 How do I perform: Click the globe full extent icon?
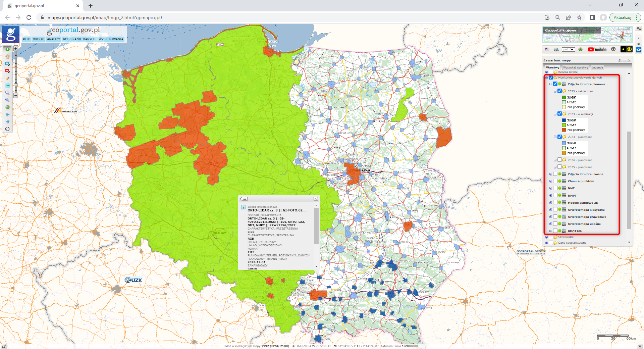click(7, 107)
